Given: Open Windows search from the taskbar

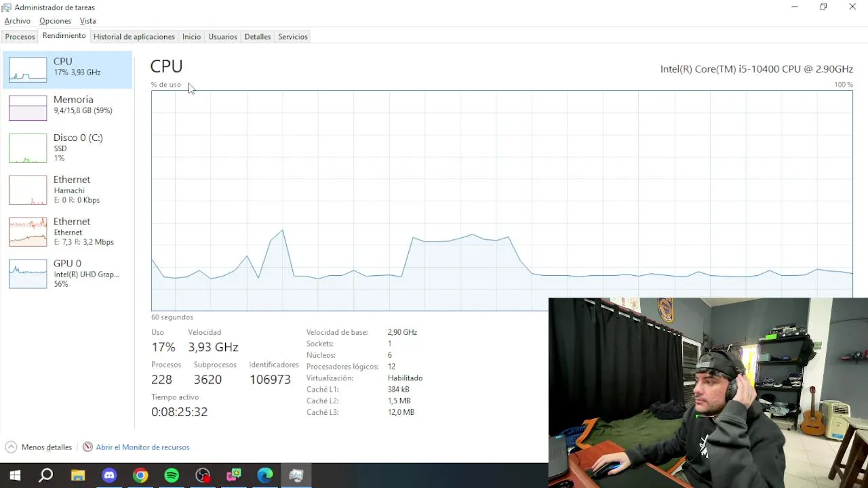Looking at the screenshot, I should pyautogui.click(x=46, y=476).
